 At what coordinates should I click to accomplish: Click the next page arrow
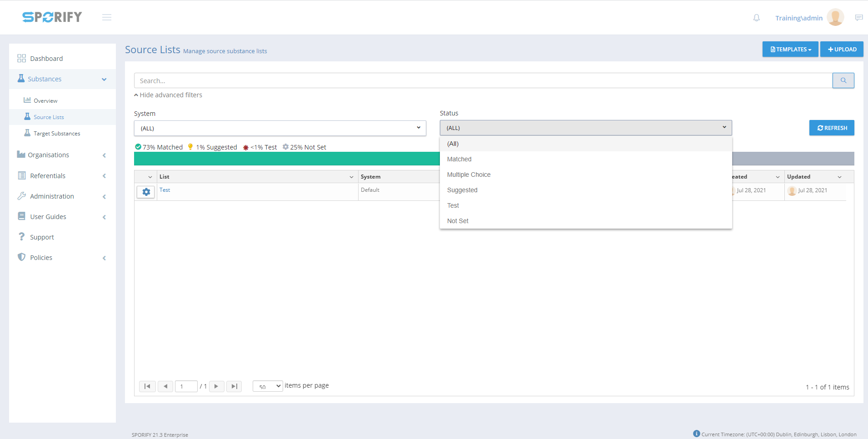216,386
